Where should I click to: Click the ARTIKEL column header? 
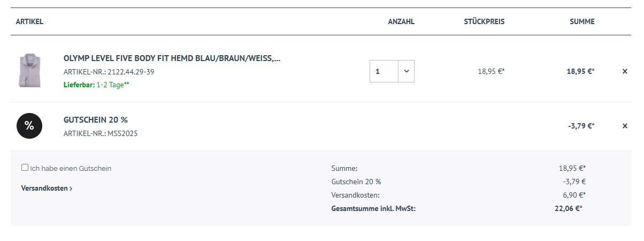coord(29,22)
